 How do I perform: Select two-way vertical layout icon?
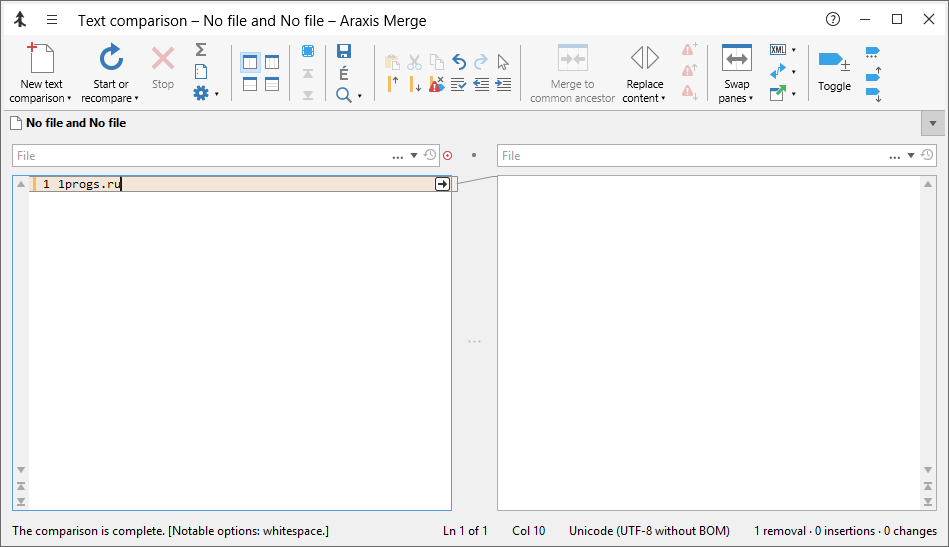pos(250,62)
